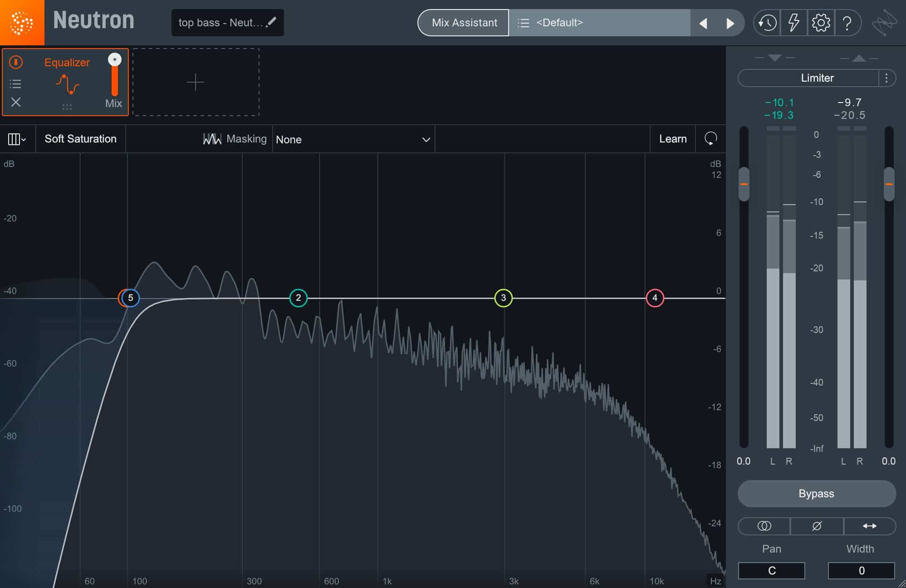The width and height of the screenshot is (906, 588).
Task: Click the lightning bolt zero latency icon
Action: tap(794, 23)
